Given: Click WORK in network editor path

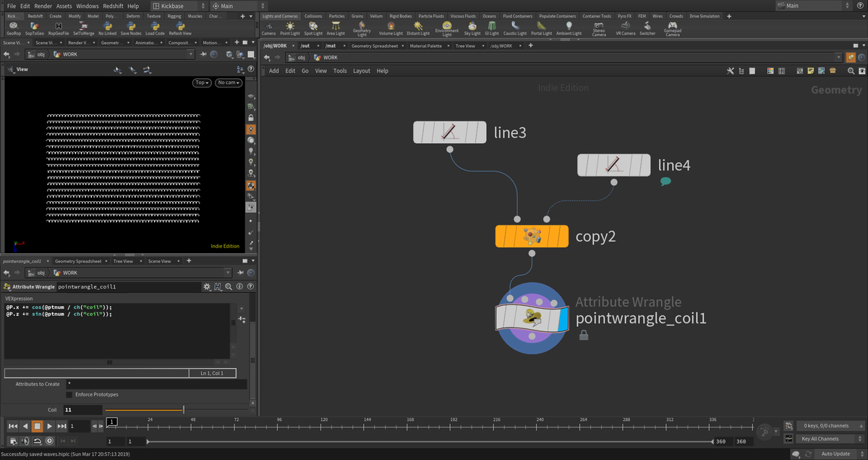Looking at the screenshot, I should (331, 57).
